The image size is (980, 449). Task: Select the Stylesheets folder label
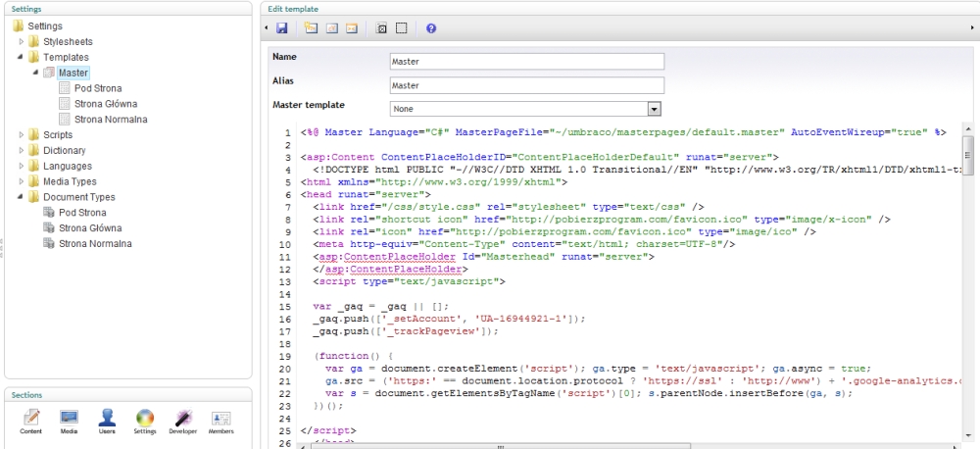(68, 41)
